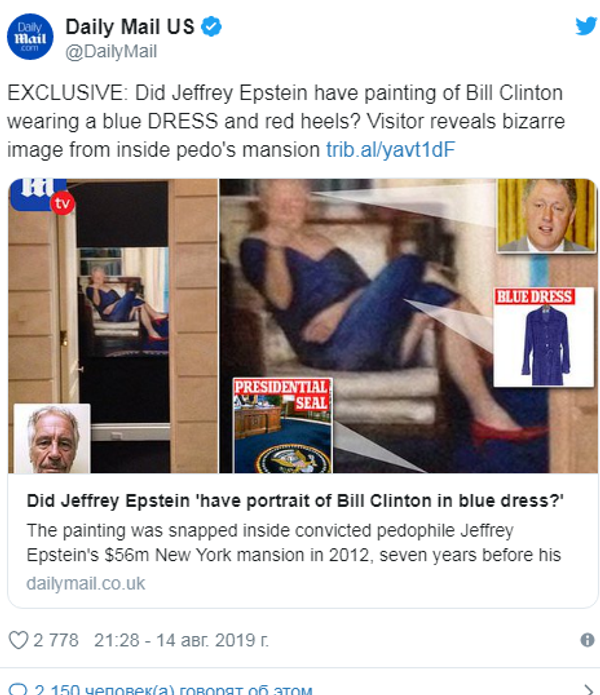Open the 2 150 человек говорят об этом link
This screenshot has height=695, width=600.
coord(173,690)
